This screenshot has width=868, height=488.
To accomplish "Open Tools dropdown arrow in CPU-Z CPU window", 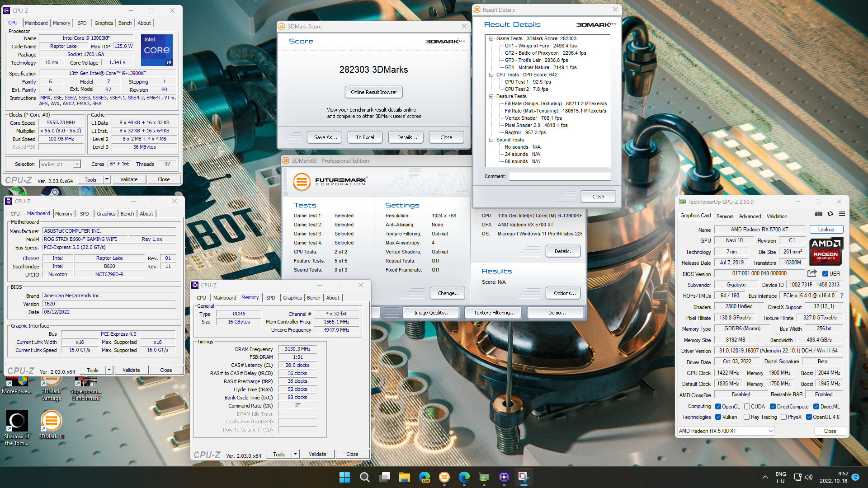I will point(107,179).
